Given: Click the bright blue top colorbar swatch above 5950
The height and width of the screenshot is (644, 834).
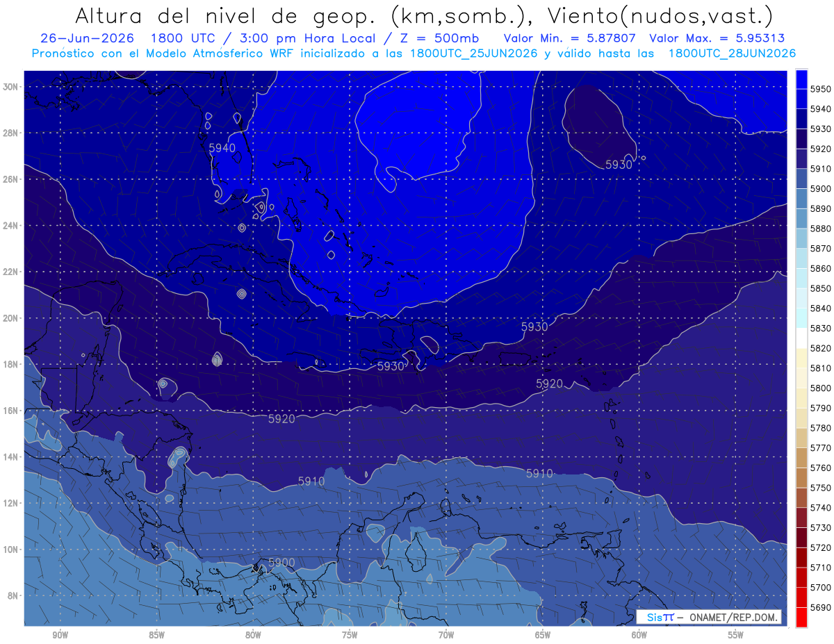Looking at the screenshot, I should pyautogui.click(x=801, y=79).
